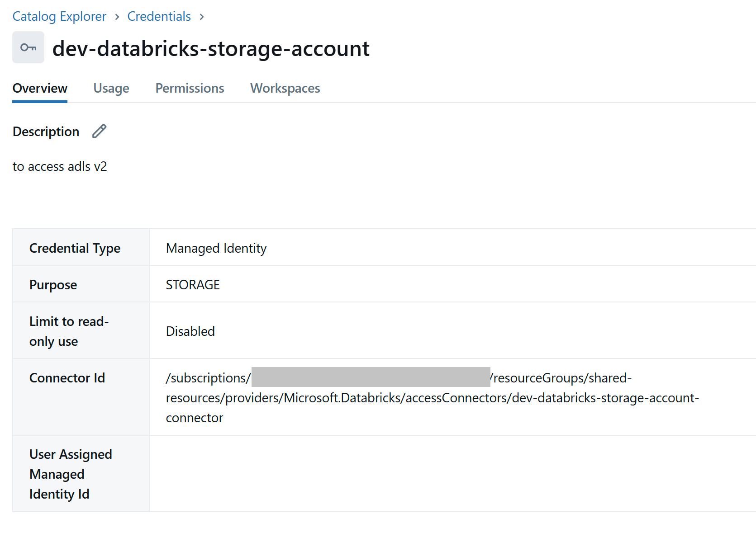This screenshot has width=756, height=542.
Task: Navigate to the Credentials breadcrumb link
Action: (x=159, y=16)
